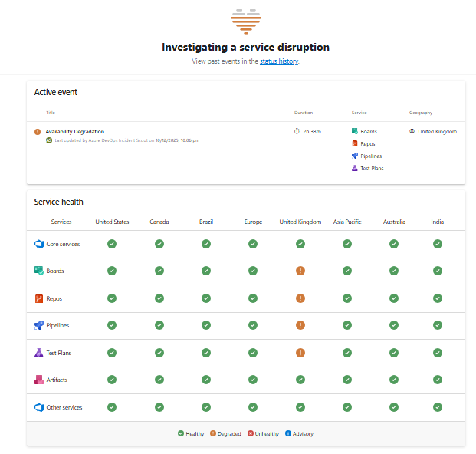Click the Other services row label
Screen dimensions: 476x454
click(64, 407)
